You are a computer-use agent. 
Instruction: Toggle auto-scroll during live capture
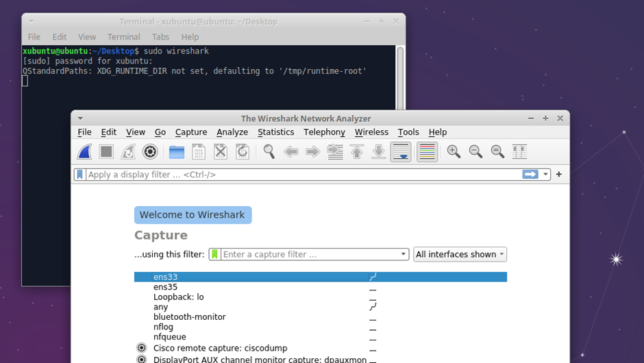click(x=401, y=152)
